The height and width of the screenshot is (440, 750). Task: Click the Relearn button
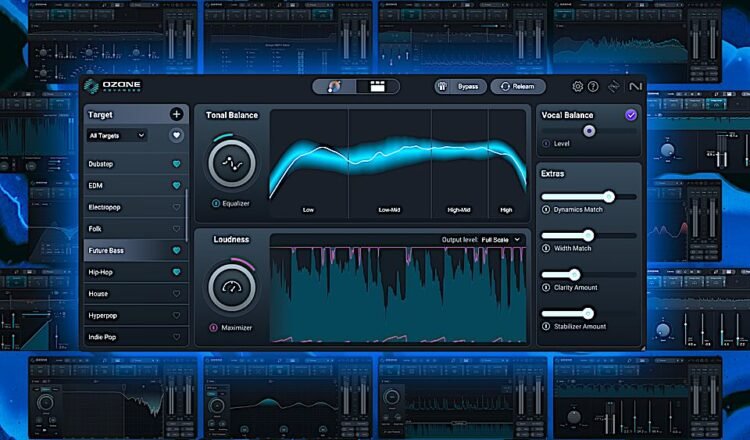(518, 87)
